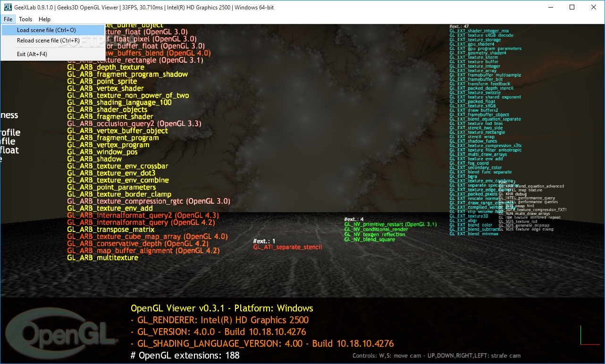605x364 pixels.
Task: Click GL_ARB_shadow text
Action: (x=94, y=159)
